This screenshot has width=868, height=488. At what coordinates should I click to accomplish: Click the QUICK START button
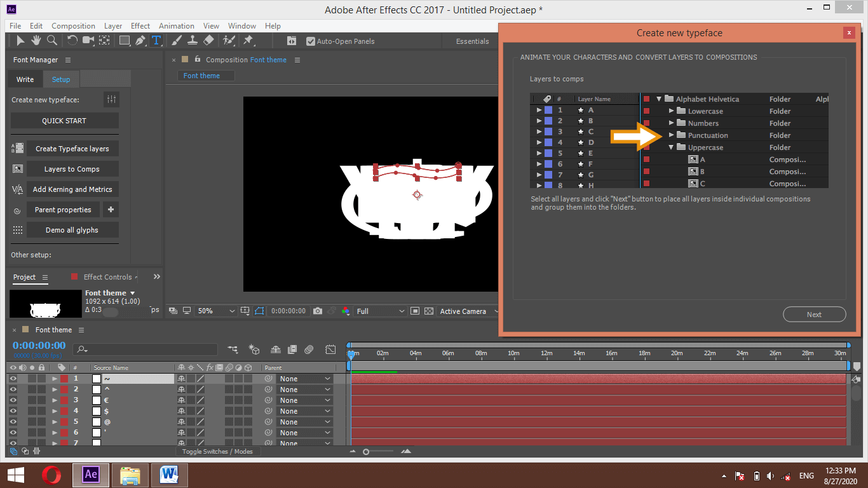tap(64, 120)
